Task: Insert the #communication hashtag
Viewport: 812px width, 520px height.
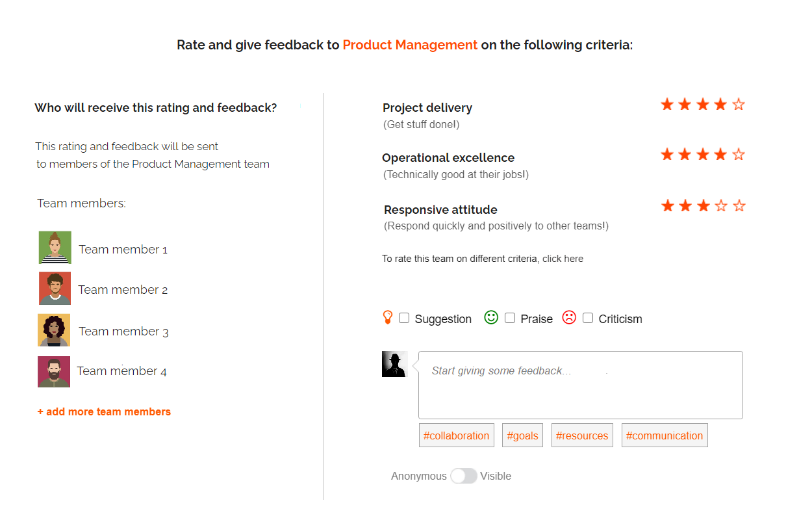Action: pos(665,435)
